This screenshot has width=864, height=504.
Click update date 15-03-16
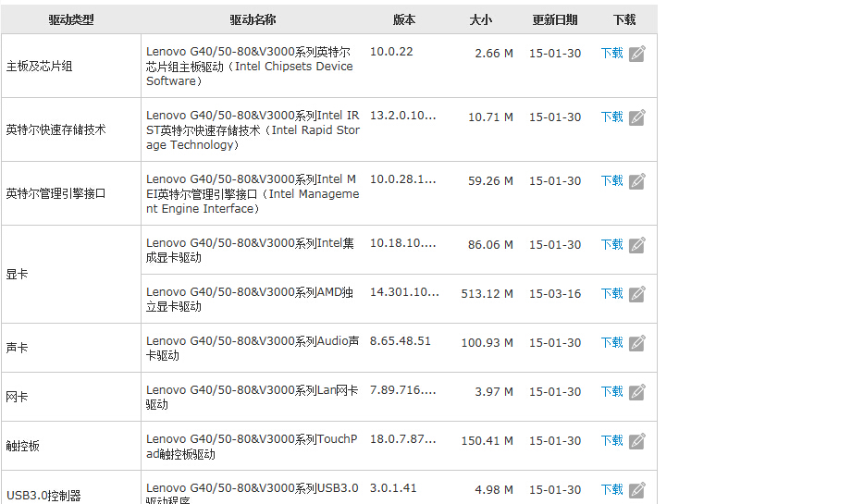click(x=555, y=294)
